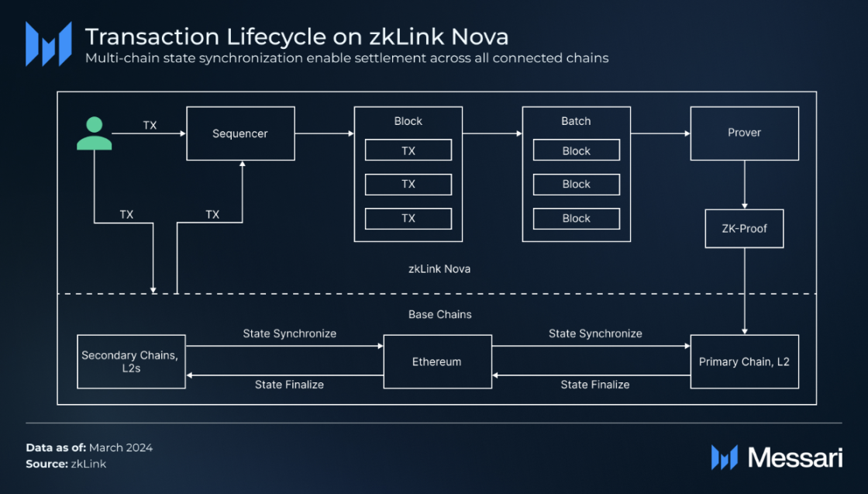Click the Ethereum box

438,361
